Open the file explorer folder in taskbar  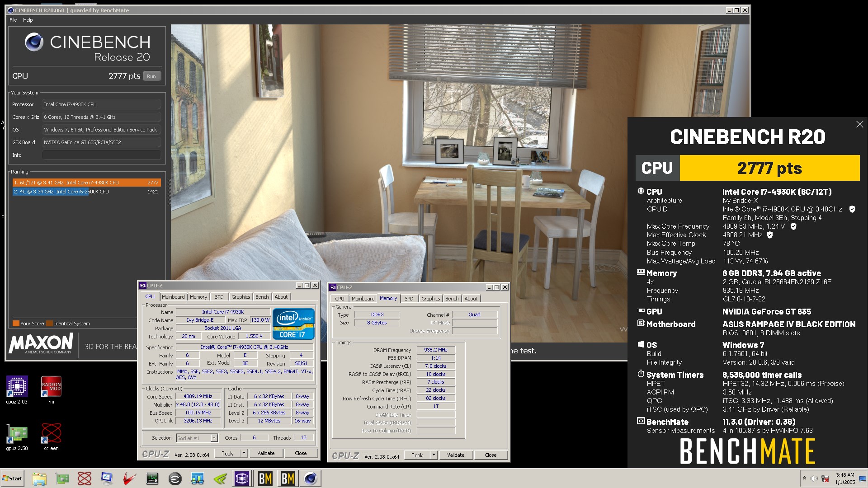[x=39, y=479]
